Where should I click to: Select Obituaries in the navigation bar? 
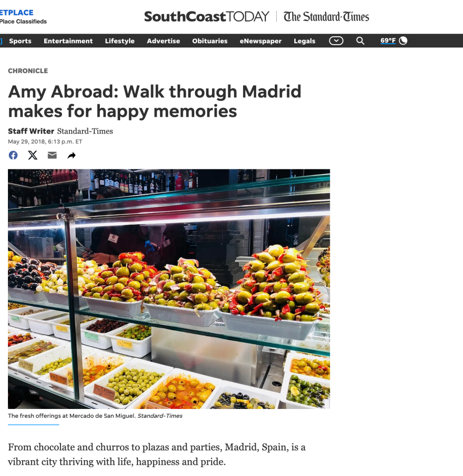pos(210,41)
